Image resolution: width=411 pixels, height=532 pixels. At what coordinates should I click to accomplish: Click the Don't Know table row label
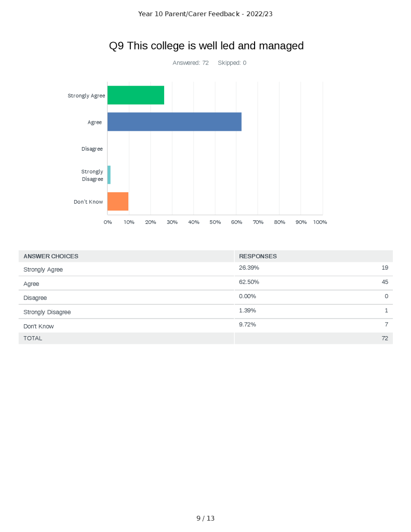(38, 326)
